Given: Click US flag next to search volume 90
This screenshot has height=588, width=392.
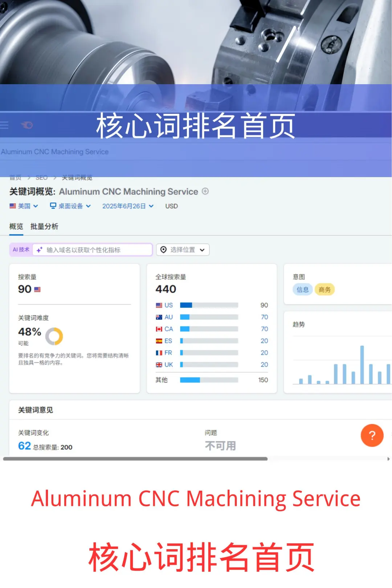Looking at the screenshot, I should 37,290.
